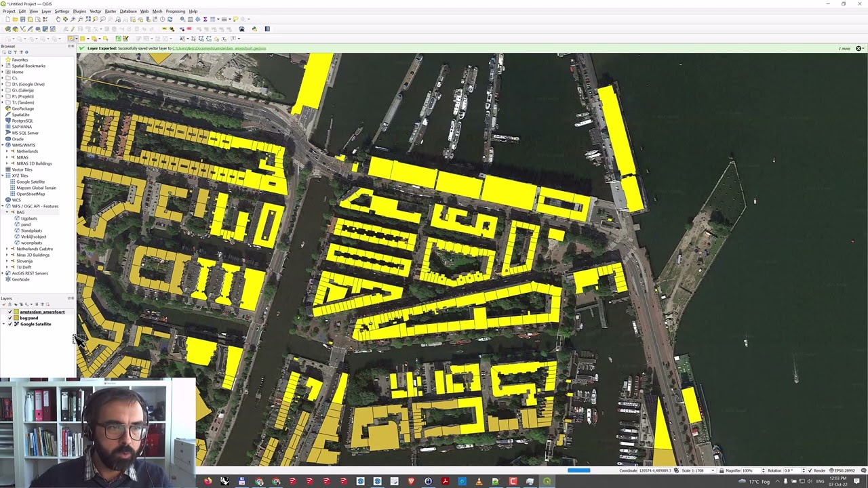Click the Open Project folder icon
868x488 pixels.
(15, 19)
